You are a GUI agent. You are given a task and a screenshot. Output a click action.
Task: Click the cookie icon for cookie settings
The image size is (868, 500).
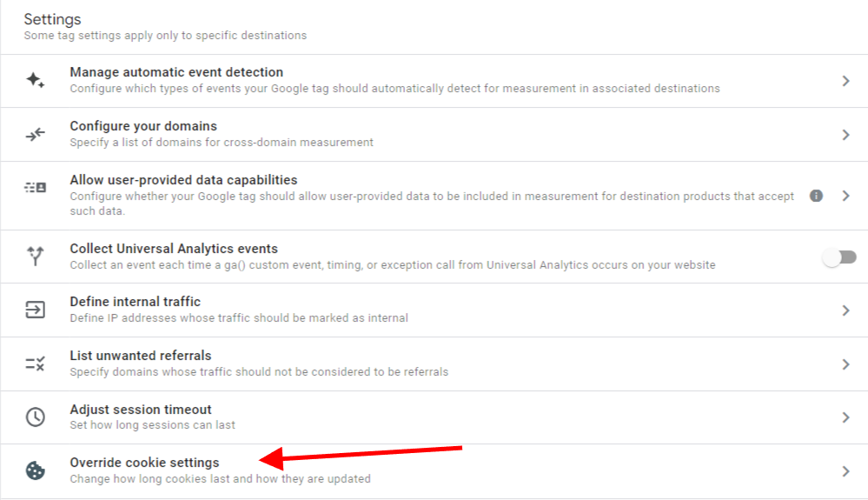click(36, 470)
